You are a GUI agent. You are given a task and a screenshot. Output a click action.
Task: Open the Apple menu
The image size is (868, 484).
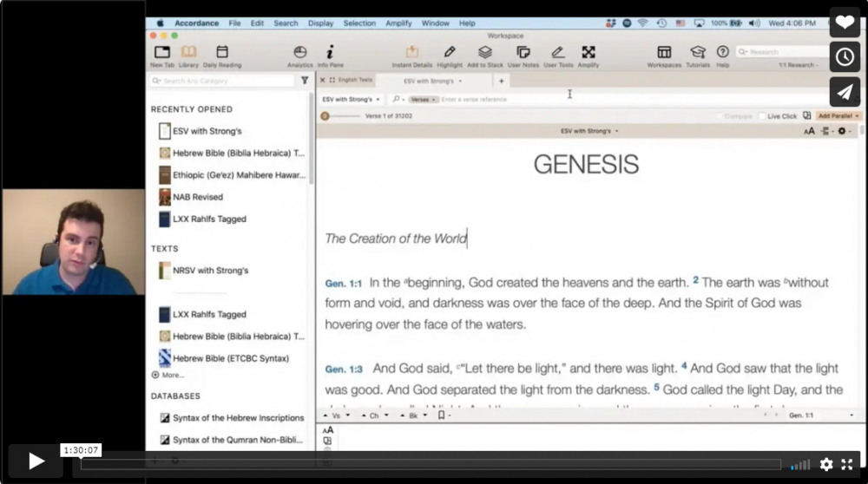[160, 23]
